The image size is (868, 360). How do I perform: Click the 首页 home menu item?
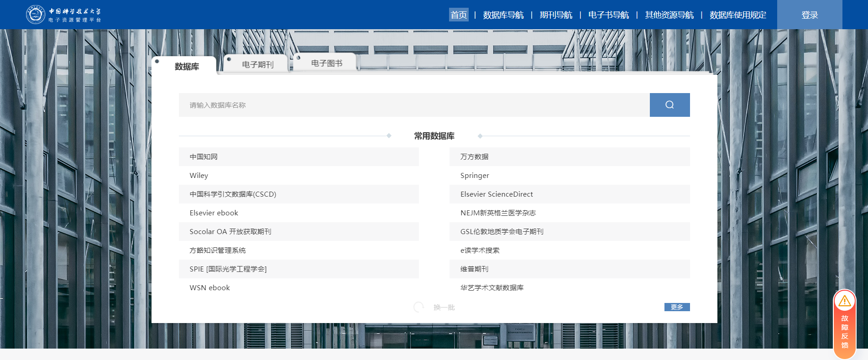tap(459, 15)
